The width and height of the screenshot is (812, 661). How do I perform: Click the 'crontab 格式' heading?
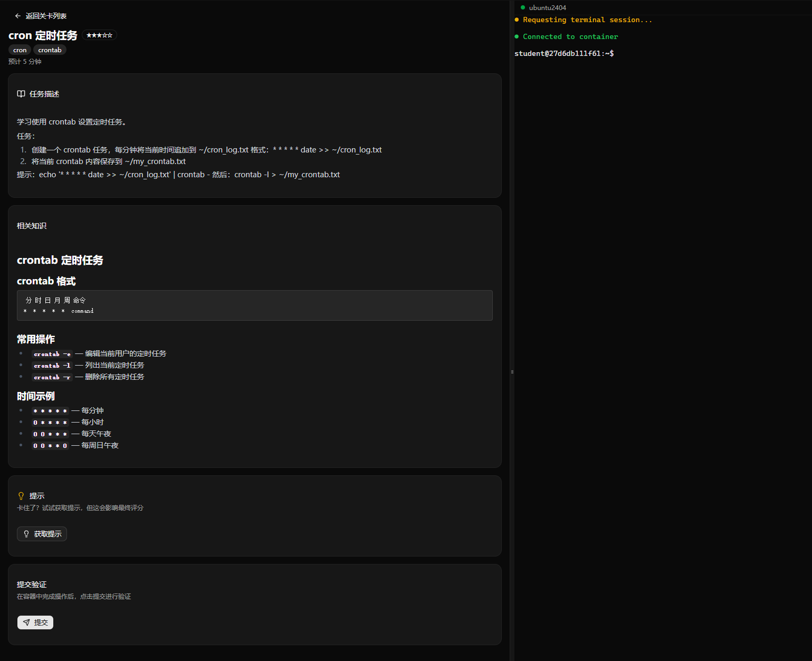point(46,281)
